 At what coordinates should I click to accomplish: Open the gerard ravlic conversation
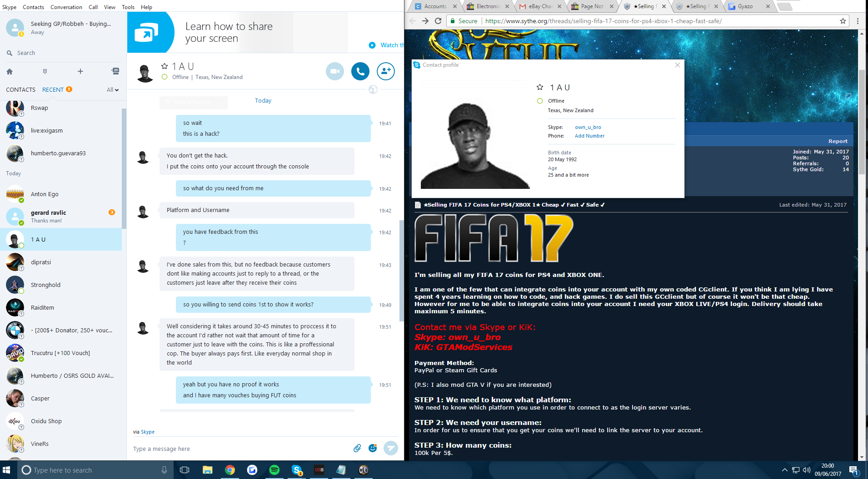click(61, 217)
